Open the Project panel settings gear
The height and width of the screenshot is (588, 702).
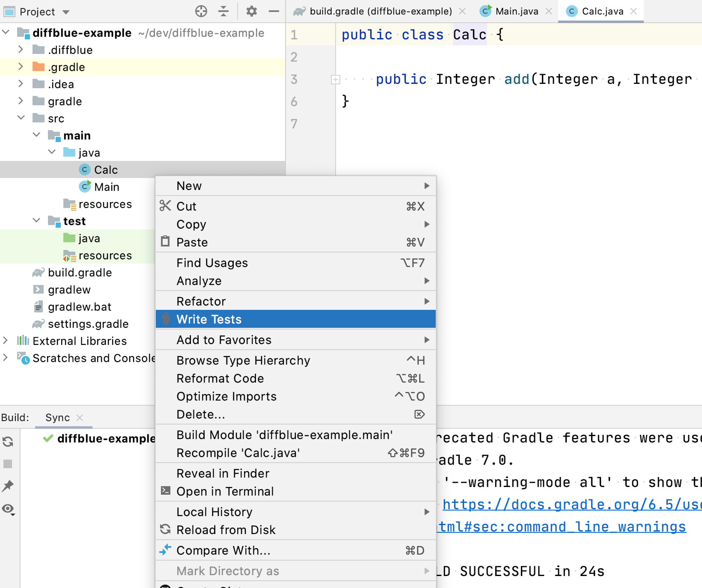pos(252,12)
